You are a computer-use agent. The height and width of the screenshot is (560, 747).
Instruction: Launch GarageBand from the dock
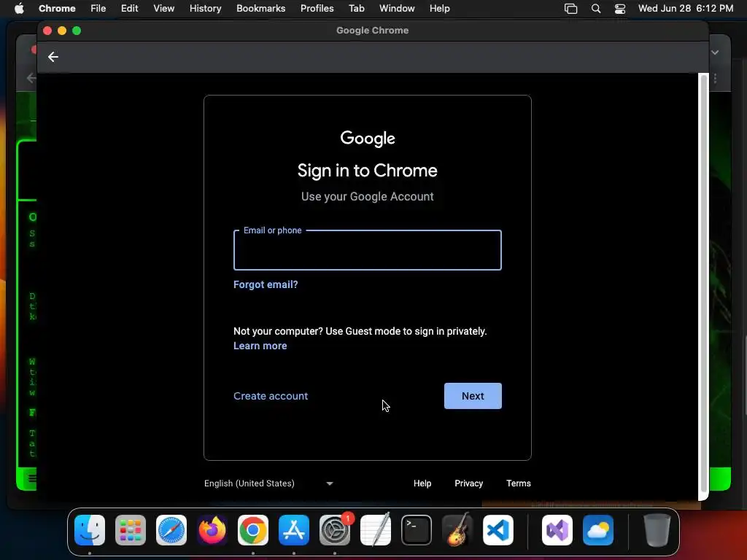(x=457, y=530)
